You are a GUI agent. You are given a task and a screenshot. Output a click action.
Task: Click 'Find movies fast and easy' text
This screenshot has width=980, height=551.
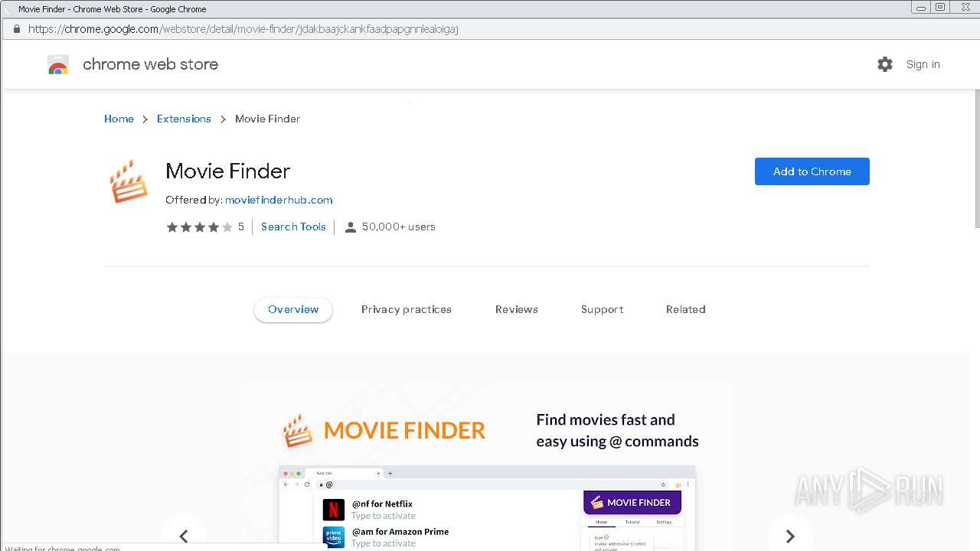pos(617,430)
